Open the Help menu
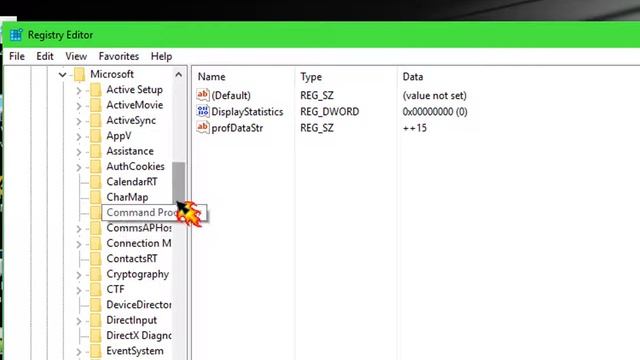 click(161, 56)
